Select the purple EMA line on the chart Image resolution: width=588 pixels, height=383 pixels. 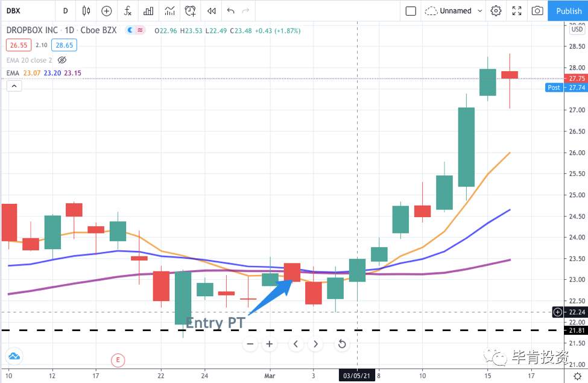click(466, 270)
